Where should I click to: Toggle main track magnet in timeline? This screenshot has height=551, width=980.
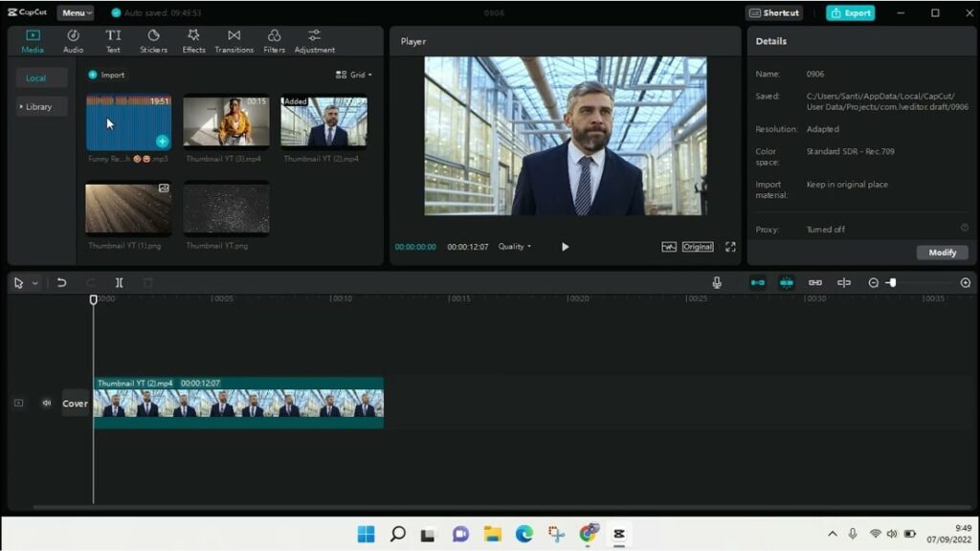[x=757, y=283]
